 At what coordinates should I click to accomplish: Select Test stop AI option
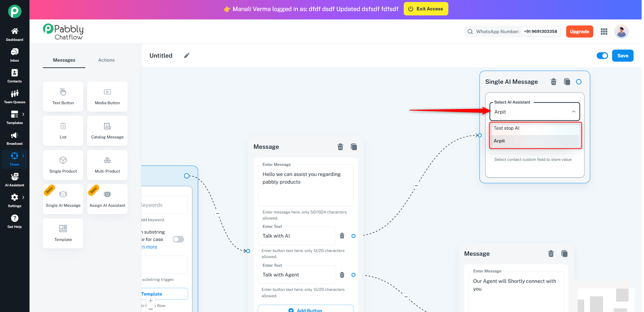pos(535,128)
